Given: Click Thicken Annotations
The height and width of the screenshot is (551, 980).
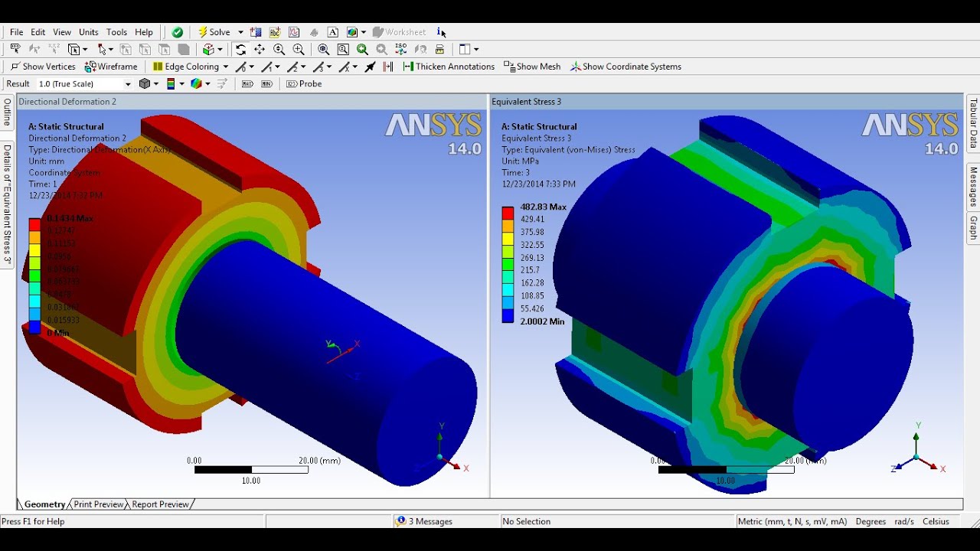Looking at the screenshot, I should [449, 67].
